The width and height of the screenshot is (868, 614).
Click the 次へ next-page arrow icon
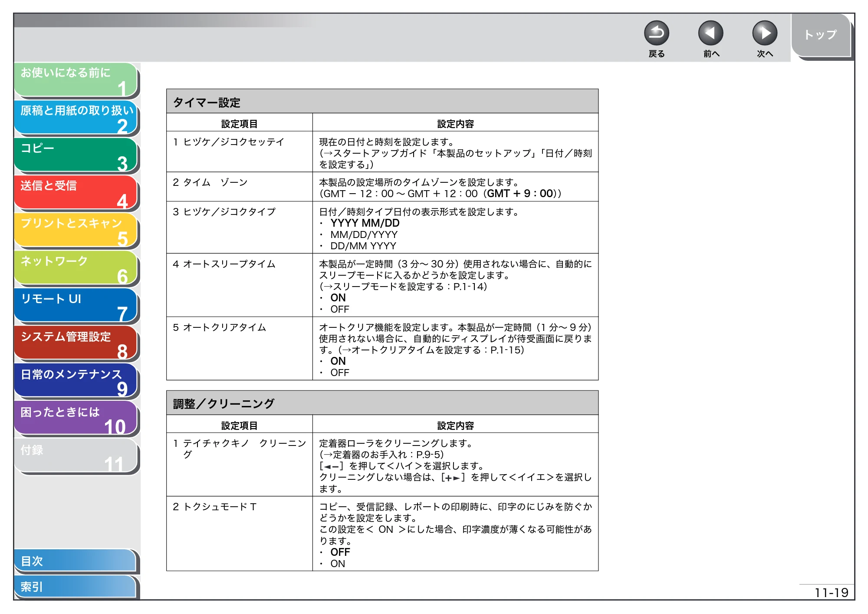coord(764,33)
